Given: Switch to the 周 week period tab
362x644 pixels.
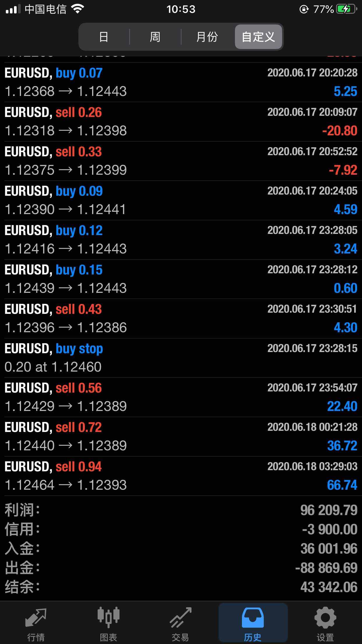Looking at the screenshot, I should pos(155,37).
